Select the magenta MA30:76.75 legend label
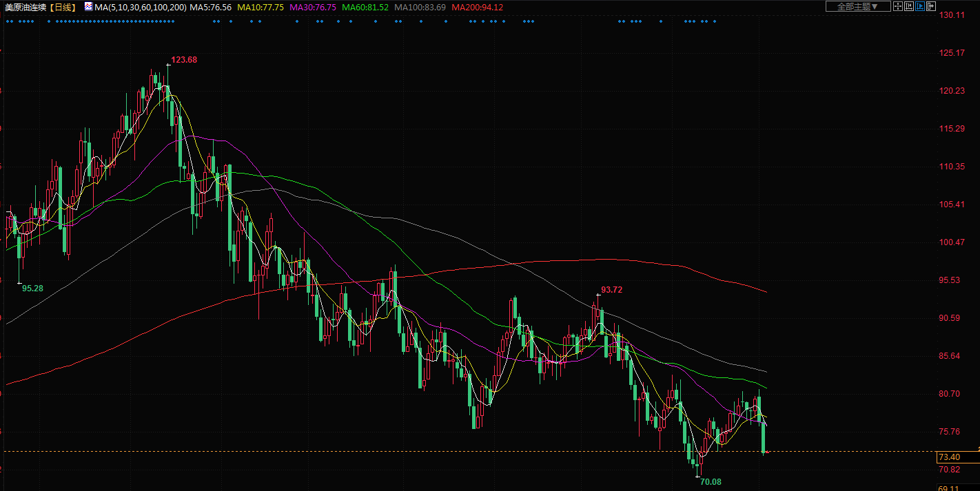Screen dimensions: 980x491 (312, 7)
